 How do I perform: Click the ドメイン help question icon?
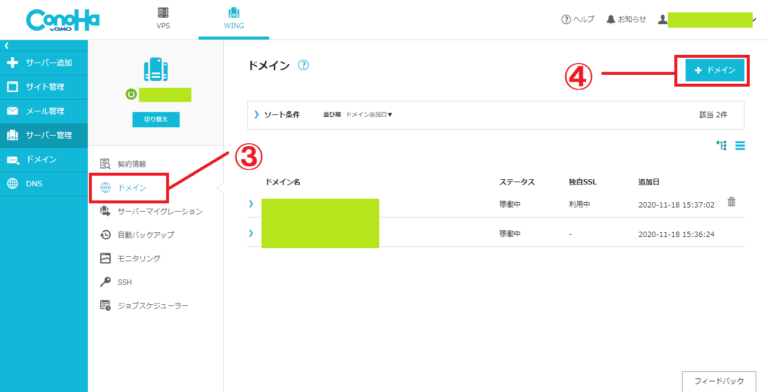[x=303, y=65]
